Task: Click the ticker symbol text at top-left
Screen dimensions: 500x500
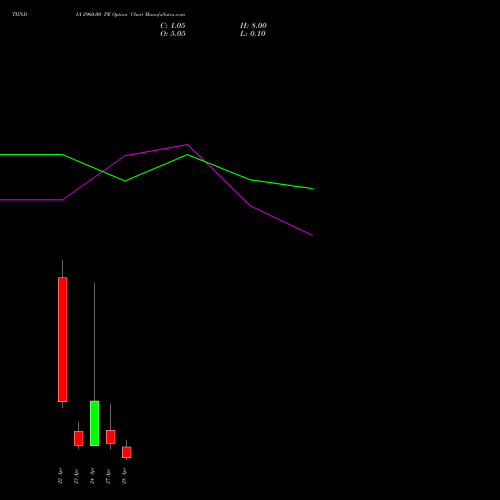Action: pyautogui.click(x=20, y=14)
